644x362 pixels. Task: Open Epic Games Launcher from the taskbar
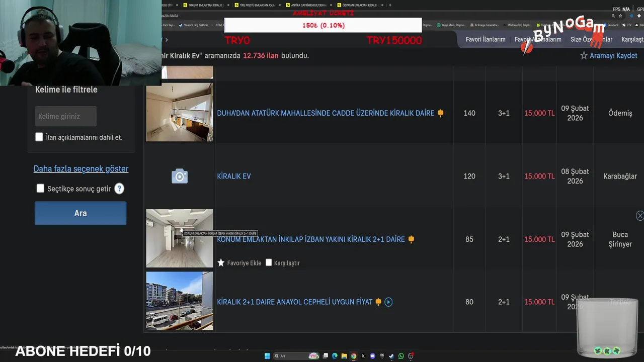[x=382, y=356]
